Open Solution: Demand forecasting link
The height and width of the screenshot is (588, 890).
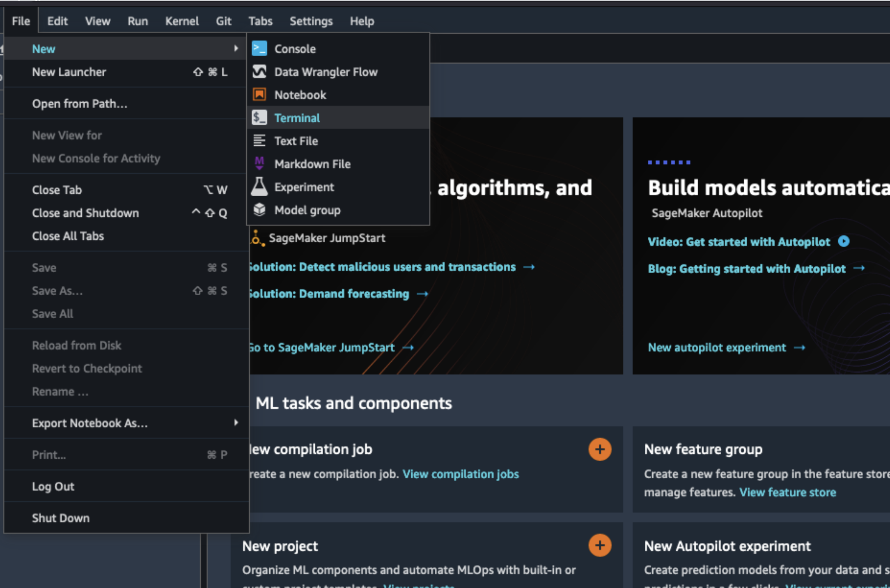(x=329, y=294)
